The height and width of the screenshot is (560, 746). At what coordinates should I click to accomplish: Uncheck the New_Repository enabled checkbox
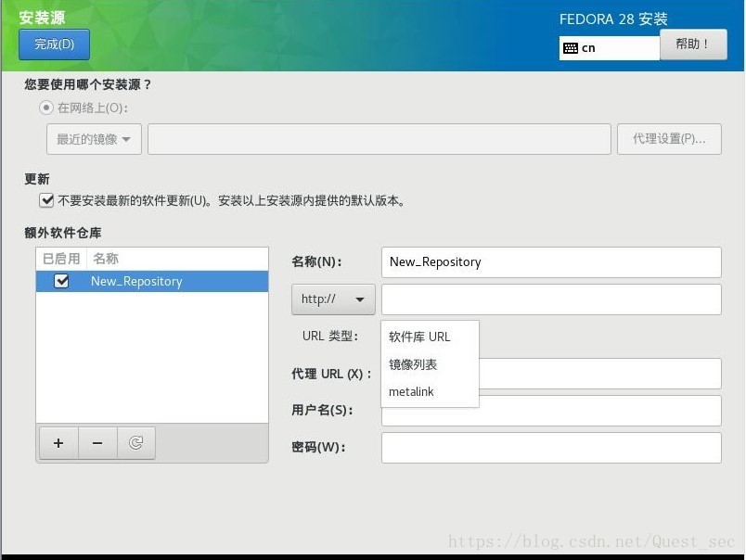[x=61, y=281]
